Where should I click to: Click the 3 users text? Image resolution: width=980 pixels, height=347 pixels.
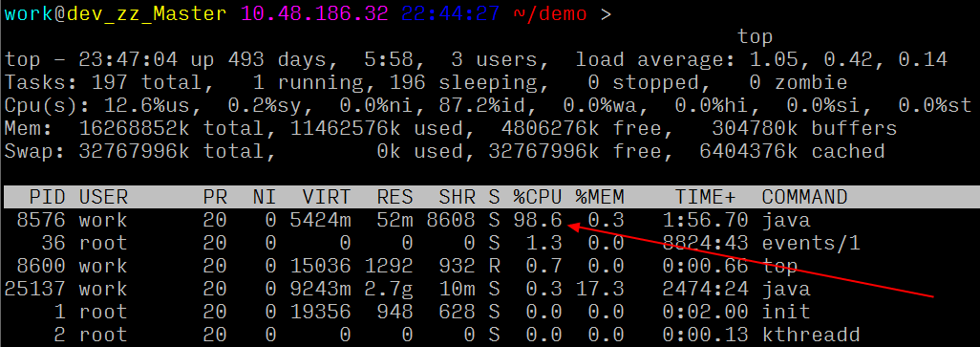point(494,59)
